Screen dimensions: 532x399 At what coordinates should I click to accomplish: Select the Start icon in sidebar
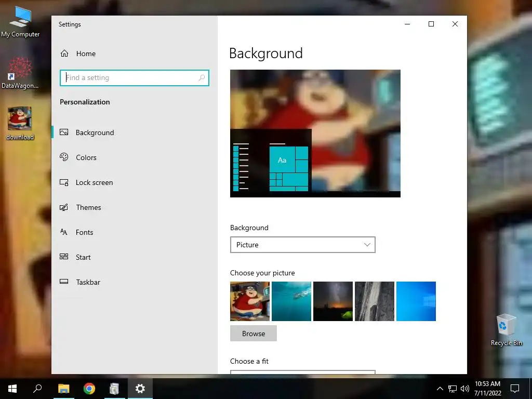(64, 257)
